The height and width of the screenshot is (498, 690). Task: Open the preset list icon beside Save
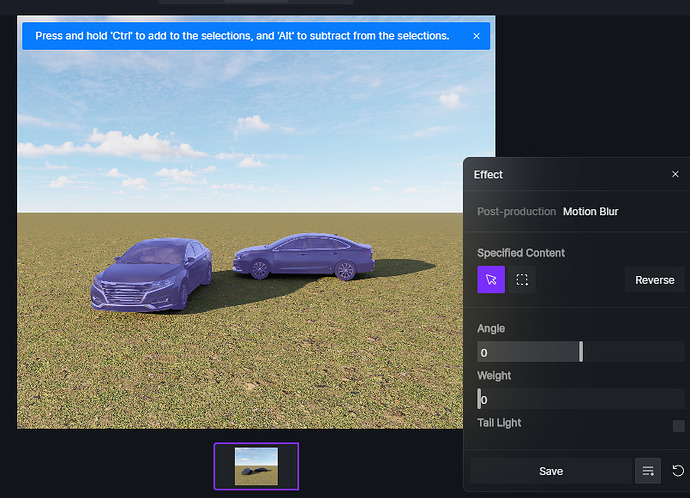coord(648,471)
